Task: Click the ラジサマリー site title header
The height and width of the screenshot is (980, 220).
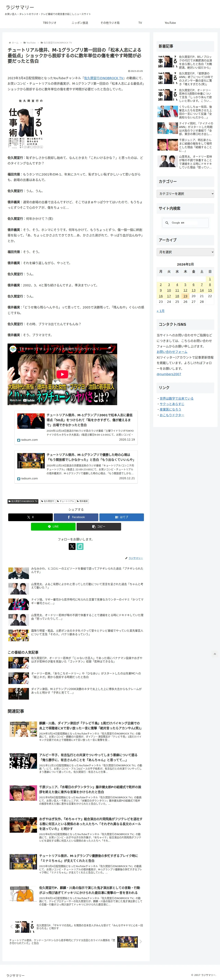Action: [x=20, y=7]
